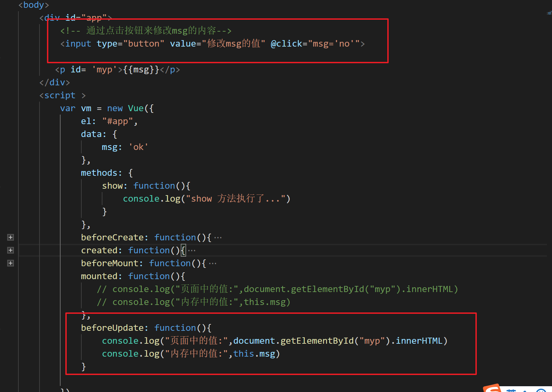Click the value="修改msg的值" attribute
The image size is (552, 392).
[x=217, y=44]
